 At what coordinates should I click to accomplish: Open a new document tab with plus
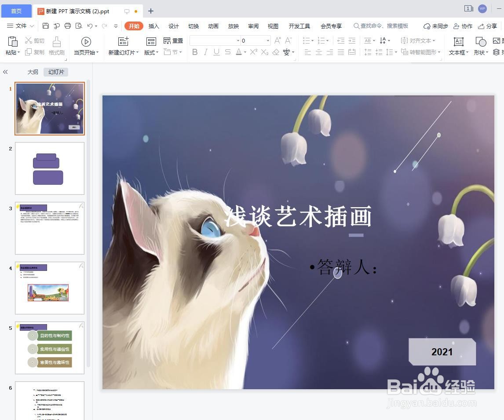pos(150,11)
